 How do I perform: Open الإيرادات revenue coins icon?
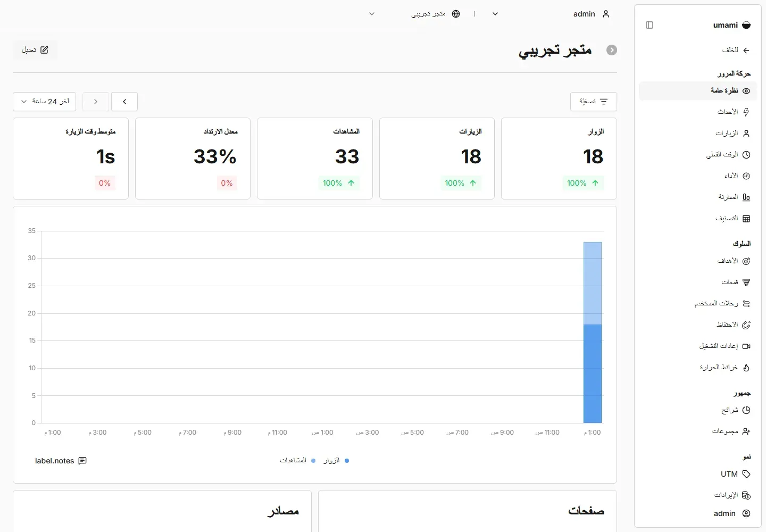746,495
